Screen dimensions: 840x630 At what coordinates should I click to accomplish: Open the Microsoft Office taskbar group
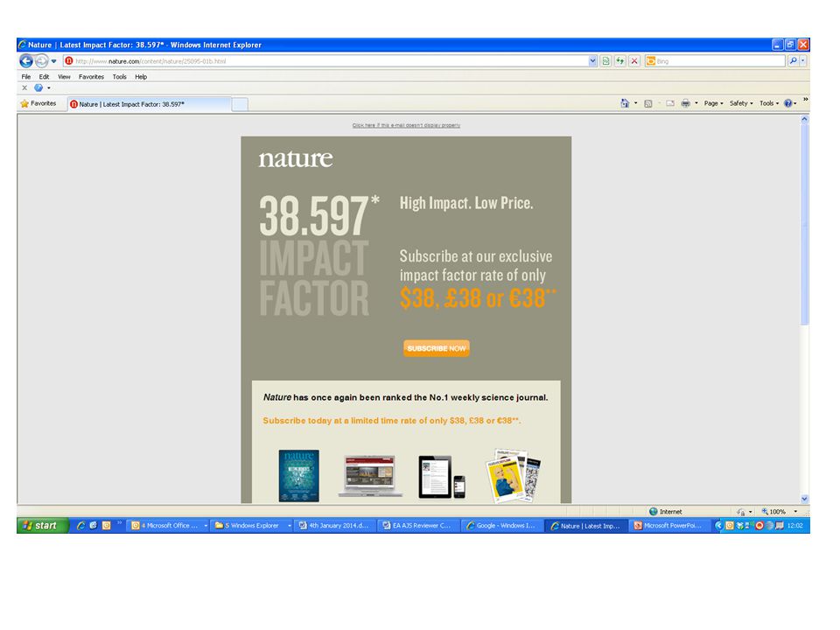[x=169, y=526]
